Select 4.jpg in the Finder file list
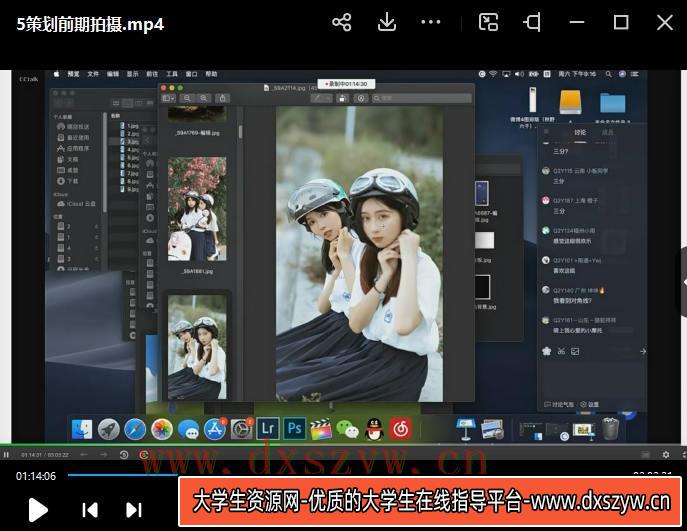The width and height of the screenshot is (687, 531). point(130,149)
